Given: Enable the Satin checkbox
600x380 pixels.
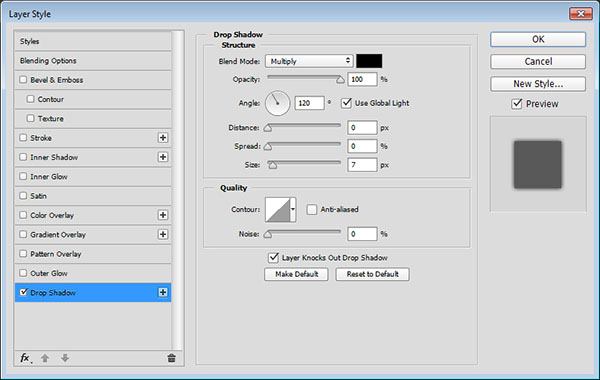Looking at the screenshot, I should 23,196.
